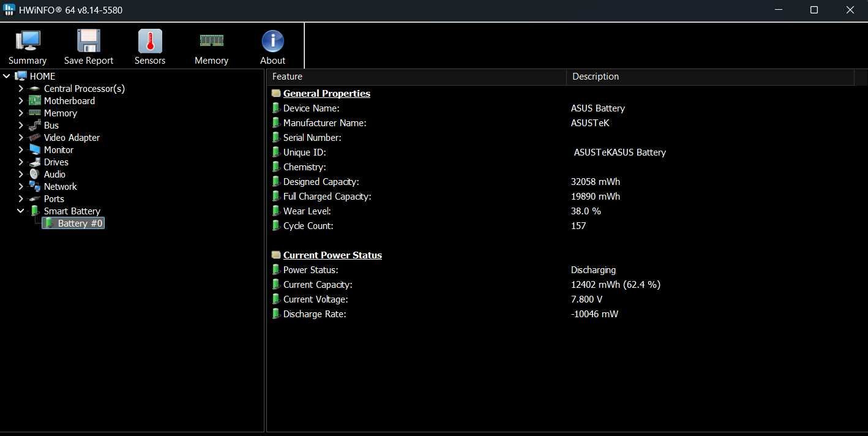The image size is (868, 436).
Task: Click the Current Voltage value 7.800 V
Action: [x=586, y=299]
